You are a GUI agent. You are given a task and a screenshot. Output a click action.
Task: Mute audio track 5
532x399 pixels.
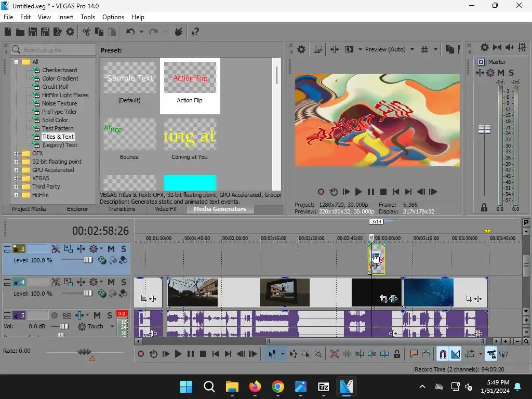point(97,315)
